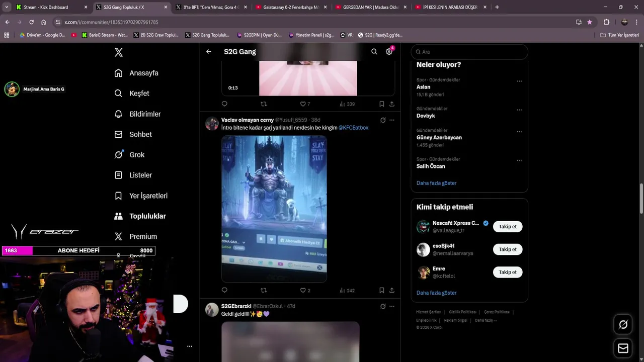Open the @KFCEatbox mention
The width and height of the screenshot is (644, 362).
click(x=353, y=128)
